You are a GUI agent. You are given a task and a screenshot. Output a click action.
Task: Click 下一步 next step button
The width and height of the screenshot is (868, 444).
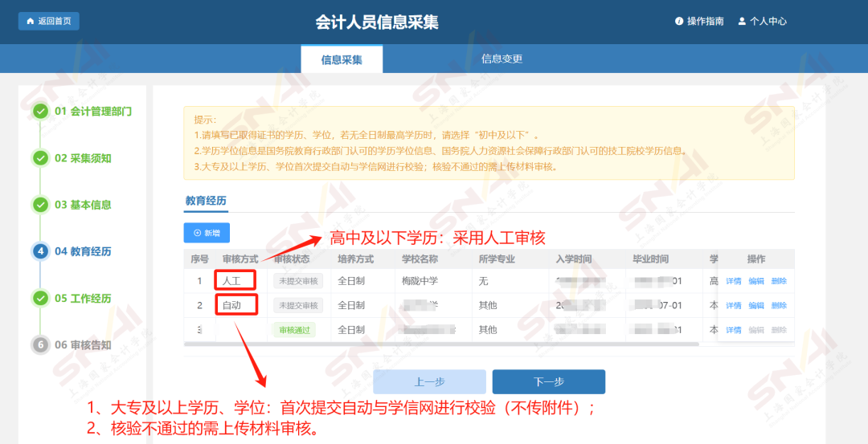point(549,381)
